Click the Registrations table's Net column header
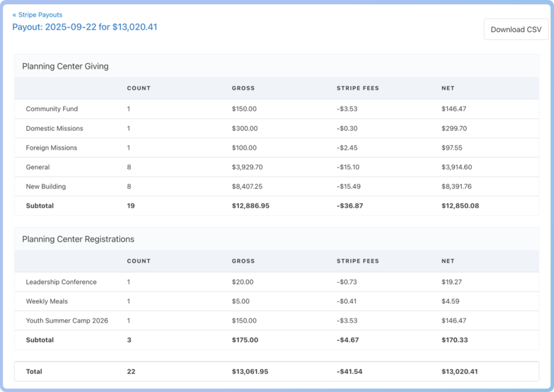 tap(448, 261)
